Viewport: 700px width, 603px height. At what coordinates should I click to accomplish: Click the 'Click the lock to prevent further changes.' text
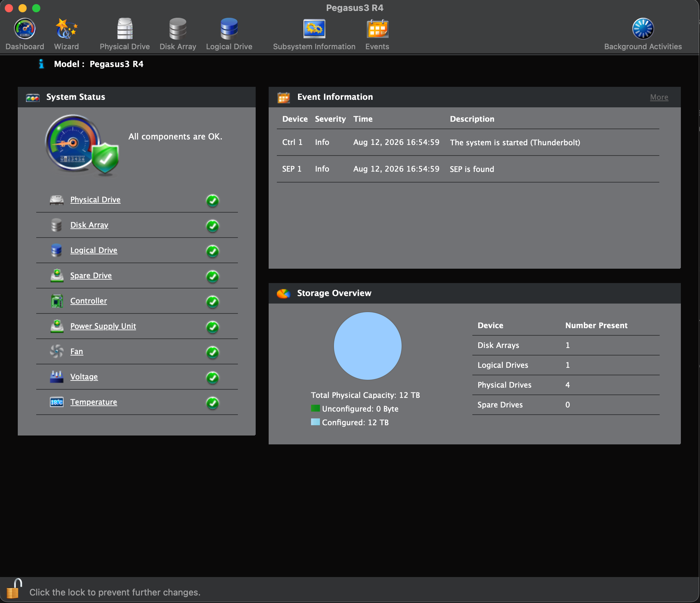click(115, 592)
